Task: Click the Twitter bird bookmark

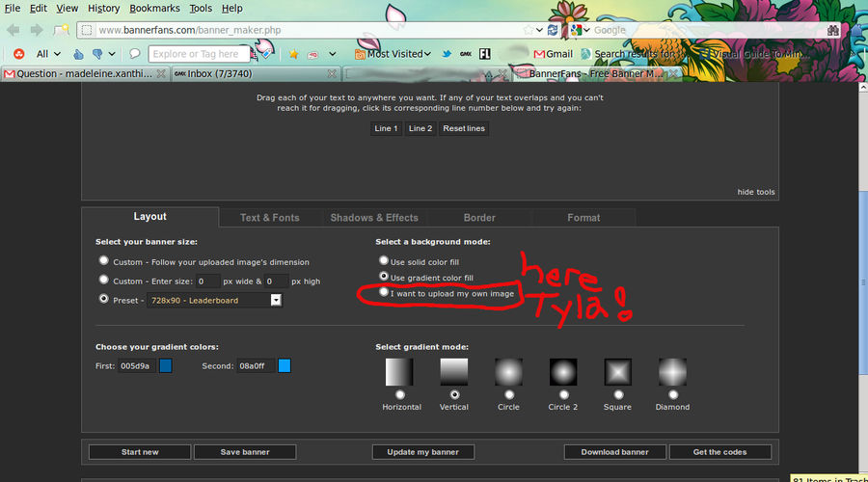Action: click(447, 54)
